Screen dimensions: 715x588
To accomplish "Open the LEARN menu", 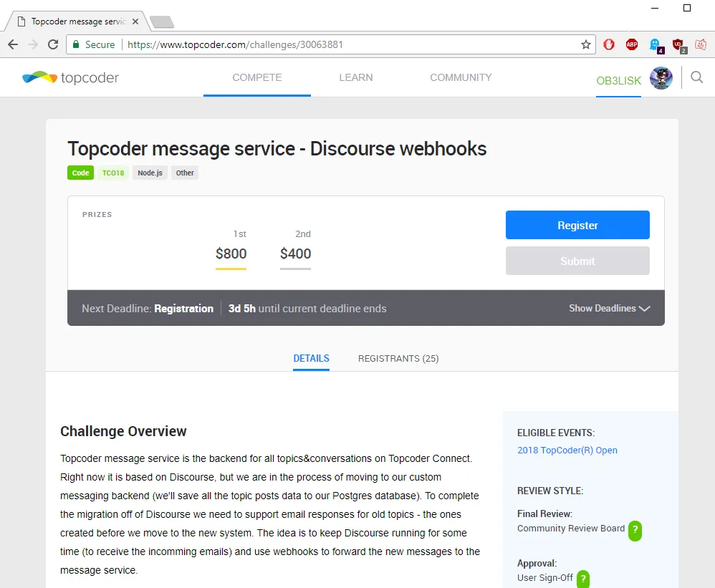I will pos(355,77).
